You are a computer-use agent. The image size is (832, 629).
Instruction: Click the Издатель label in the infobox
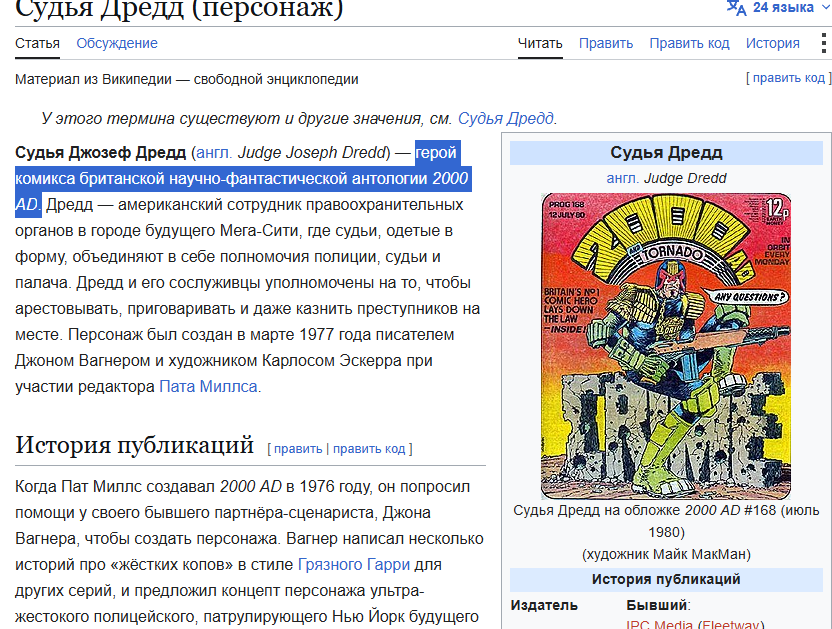pos(544,605)
